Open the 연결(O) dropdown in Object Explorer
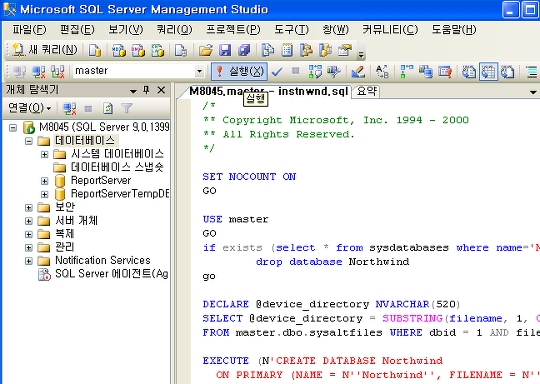540x384 pixels. (30, 108)
